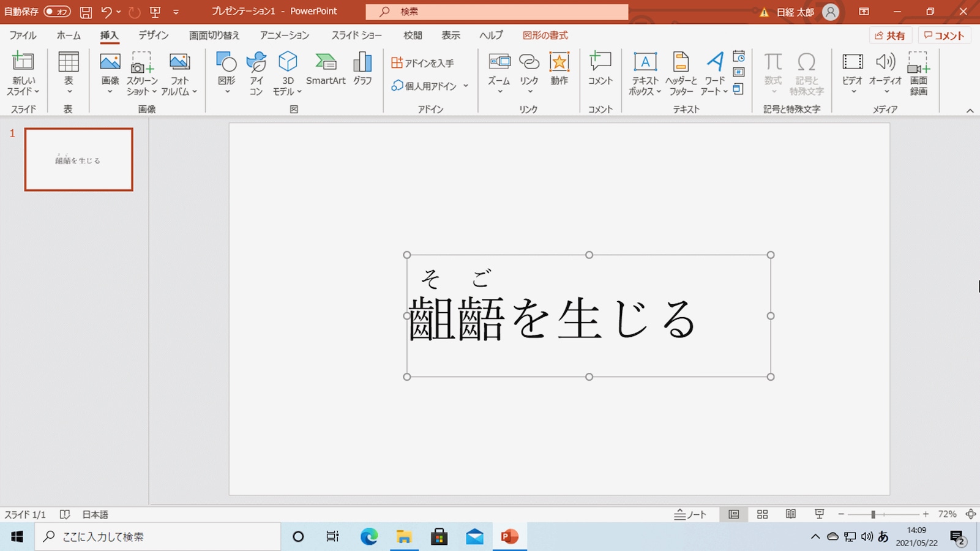The height and width of the screenshot is (551, 980).
Task: Start slideshow from the quick access toolbar
Action: (x=155, y=12)
